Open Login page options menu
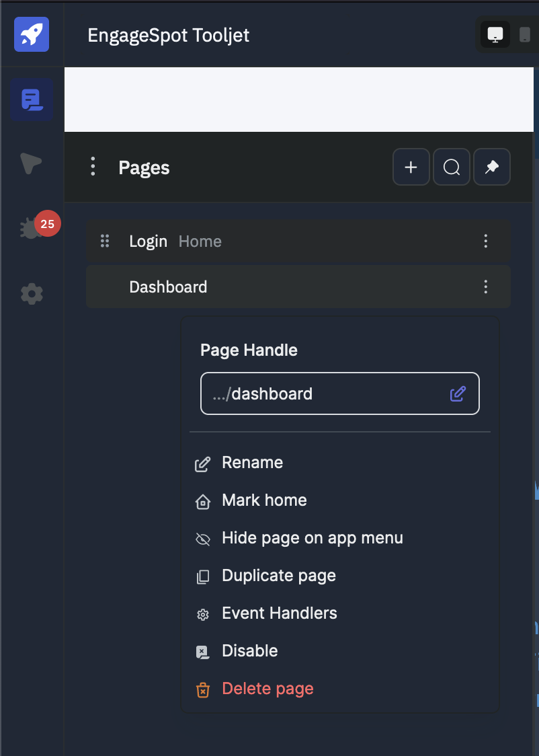This screenshot has height=756, width=539. (485, 241)
